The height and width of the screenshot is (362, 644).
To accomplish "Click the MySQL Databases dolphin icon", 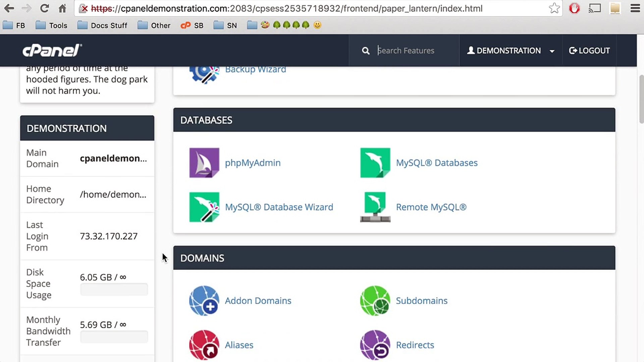I will click(x=375, y=163).
